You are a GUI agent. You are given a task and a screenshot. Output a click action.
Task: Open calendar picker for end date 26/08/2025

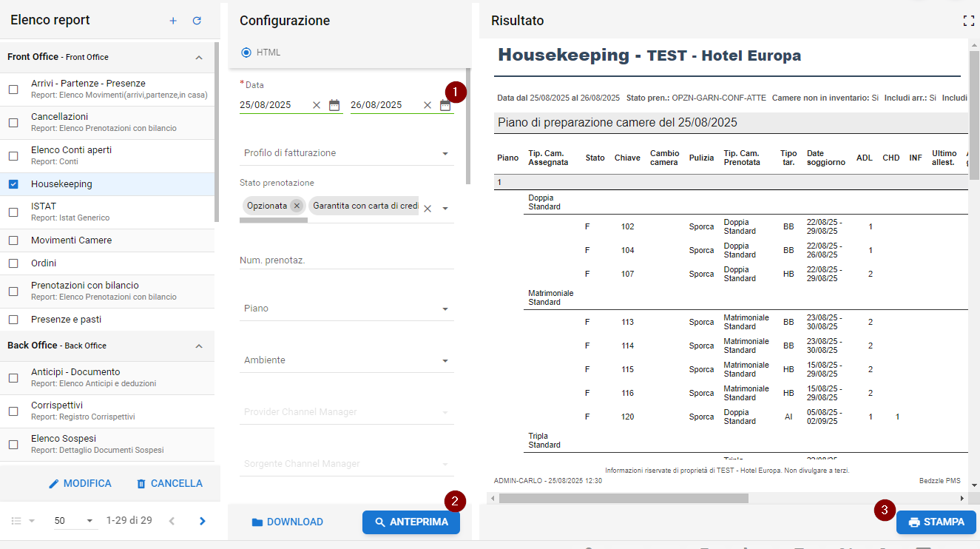[445, 105]
